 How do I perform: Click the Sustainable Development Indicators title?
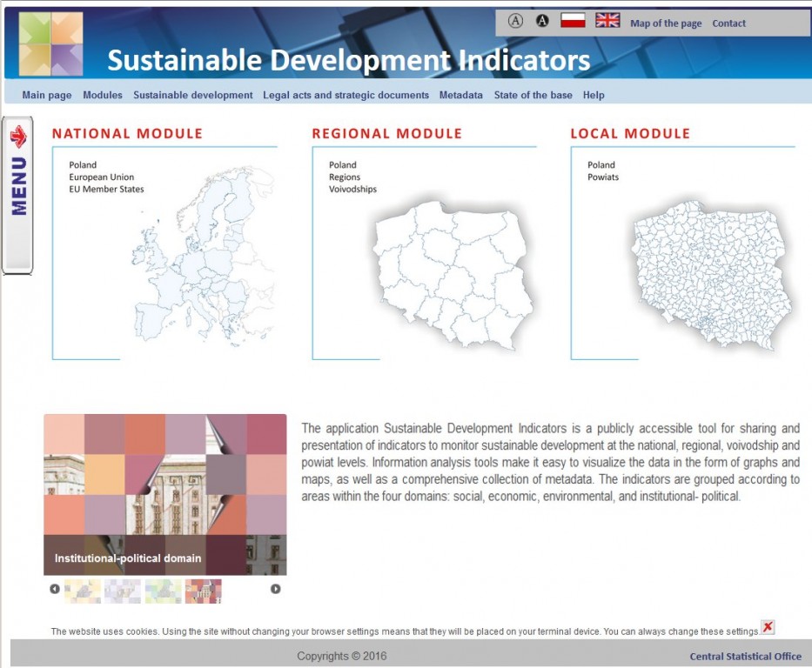[x=348, y=60]
